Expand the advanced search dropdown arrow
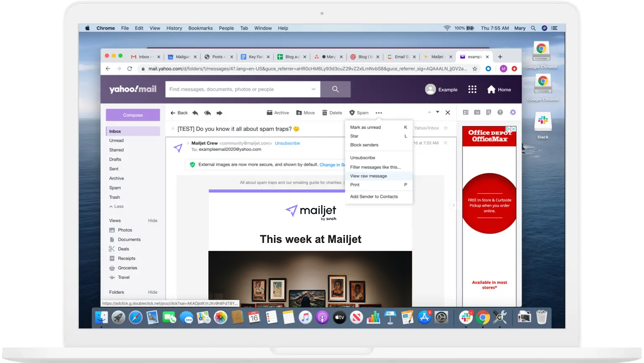The height and width of the screenshot is (363, 644). point(313,89)
